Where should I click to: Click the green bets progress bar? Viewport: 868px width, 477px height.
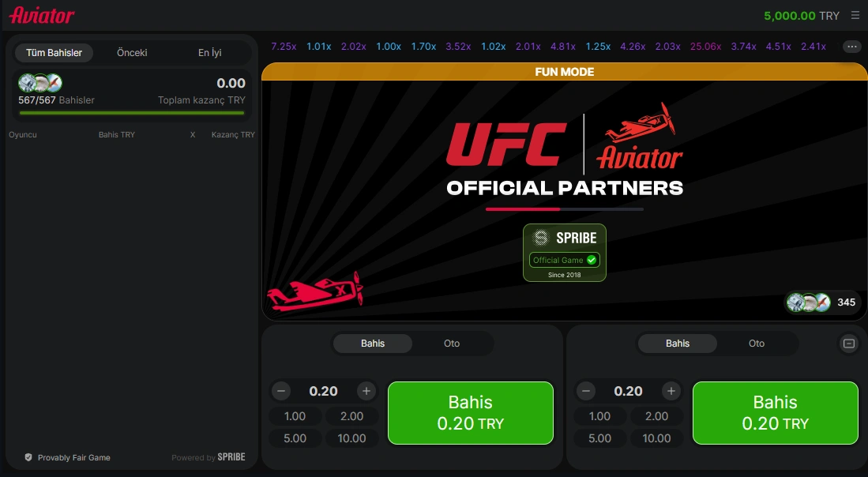tap(132, 113)
